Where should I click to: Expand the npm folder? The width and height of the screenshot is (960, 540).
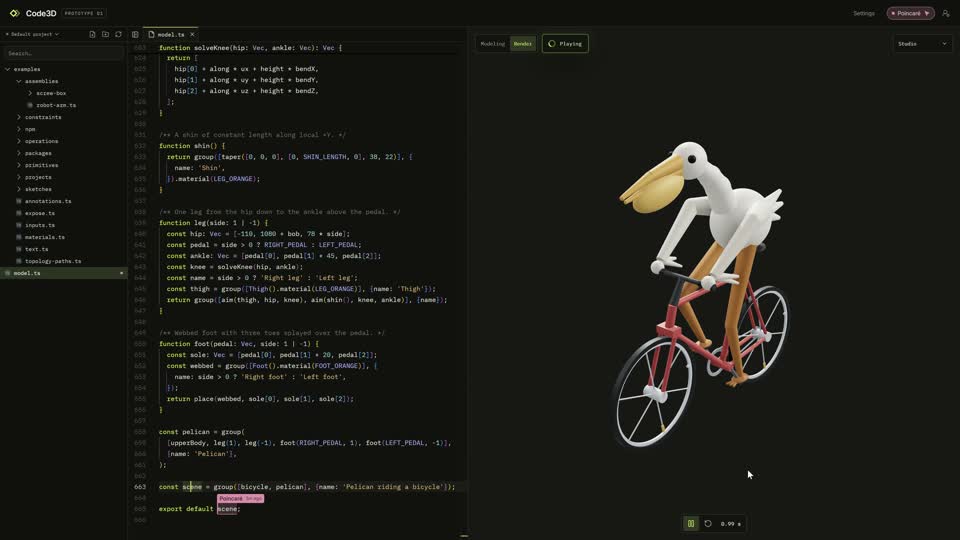[19, 129]
